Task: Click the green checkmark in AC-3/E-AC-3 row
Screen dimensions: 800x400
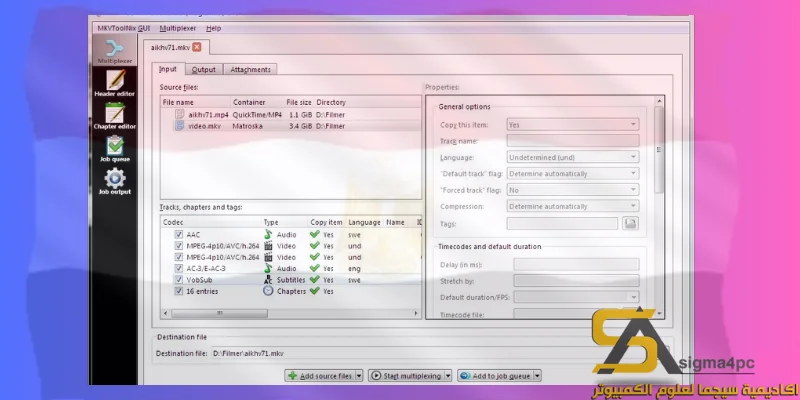Action: pos(315,268)
